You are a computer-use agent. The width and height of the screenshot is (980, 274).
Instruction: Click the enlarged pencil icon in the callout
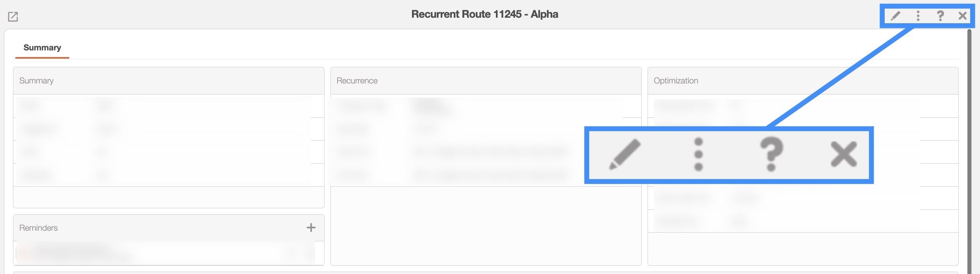tap(625, 154)
